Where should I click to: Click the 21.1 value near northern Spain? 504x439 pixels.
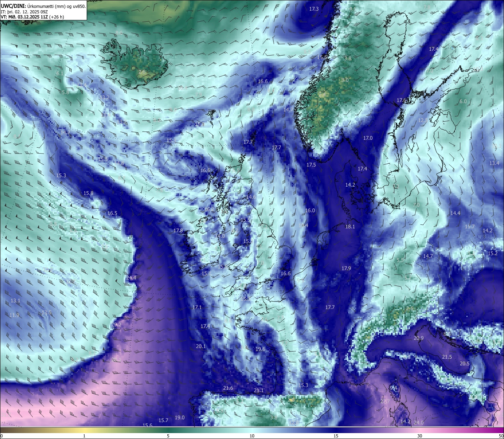(x=259, y=390)
